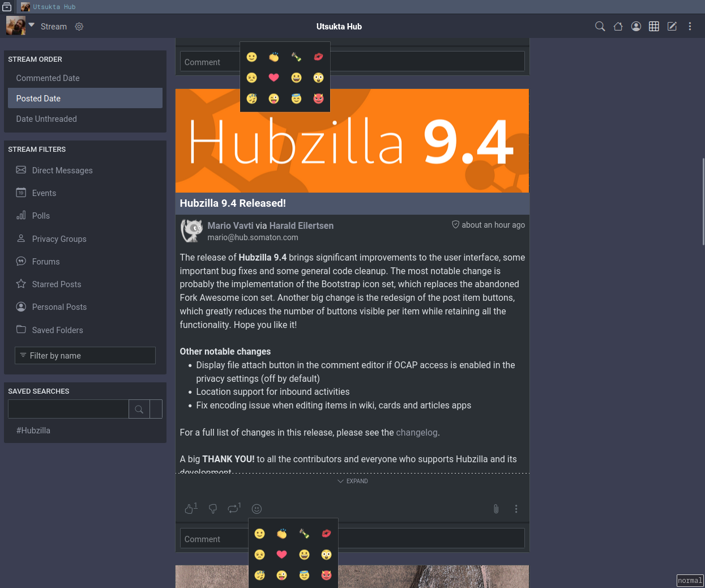This screenshot has width=705, height=588.
Task: Click the Starred Posts star icon
Action: [x=21, y=284]
